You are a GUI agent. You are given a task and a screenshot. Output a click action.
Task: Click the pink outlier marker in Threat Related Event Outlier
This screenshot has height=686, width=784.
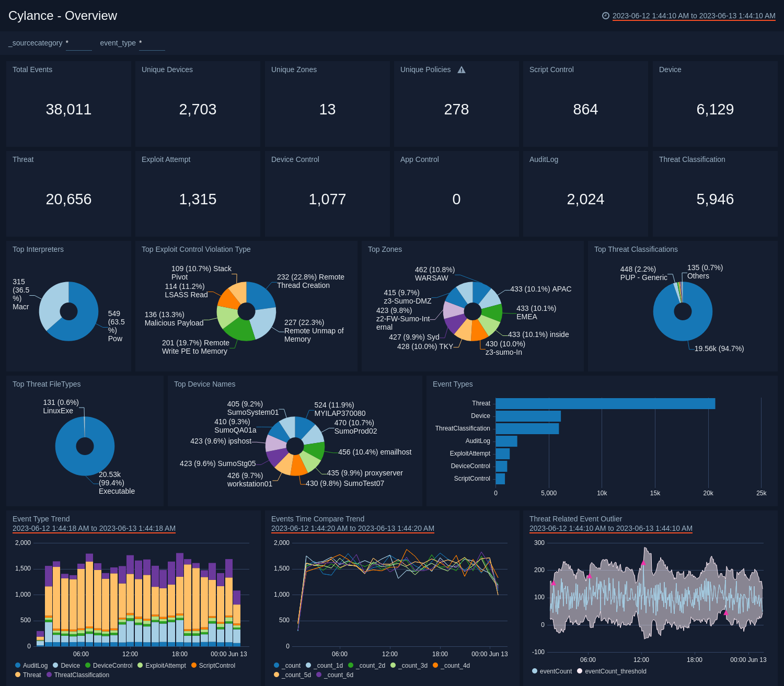pos(643,563)
